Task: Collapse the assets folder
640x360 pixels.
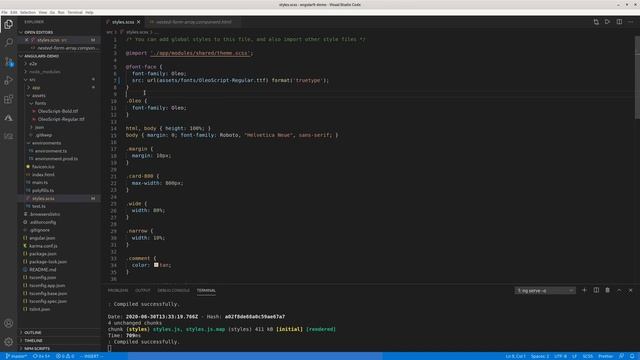Action: click(x=38, y=96)
